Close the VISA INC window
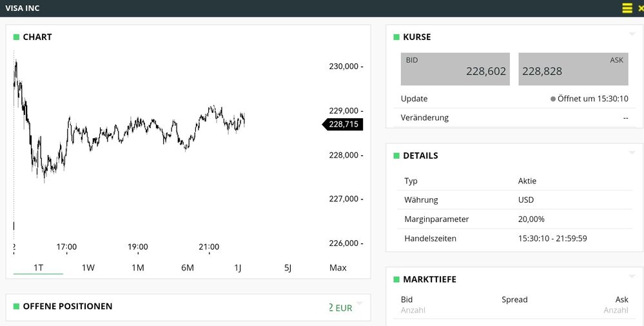This screenshot has width=644, height=326. [640, 8]
